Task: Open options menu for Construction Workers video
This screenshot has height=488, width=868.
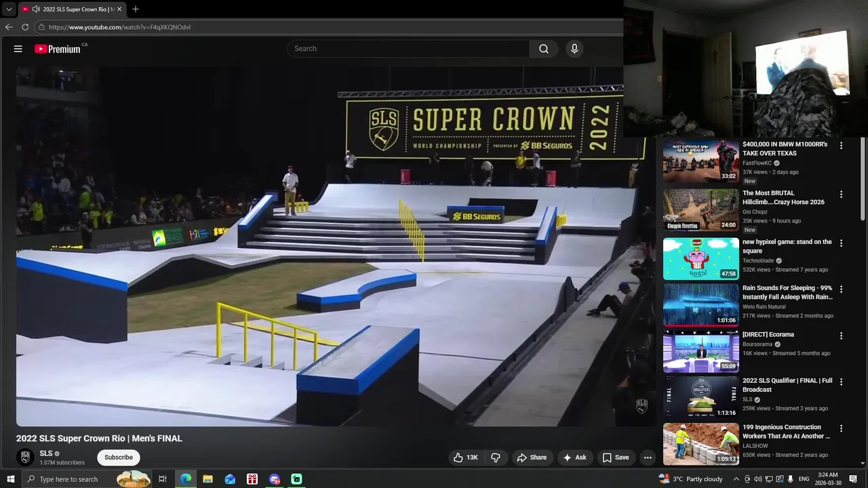Action: point(842,428)
